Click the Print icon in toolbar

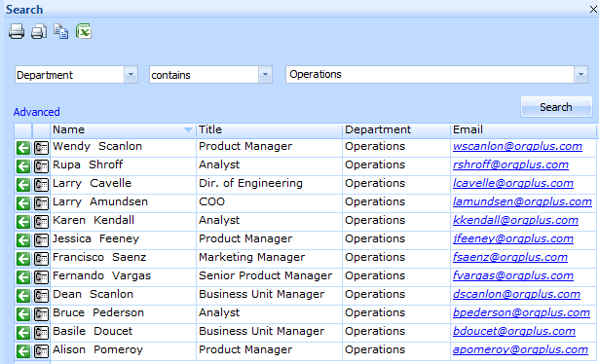(17, 31)
